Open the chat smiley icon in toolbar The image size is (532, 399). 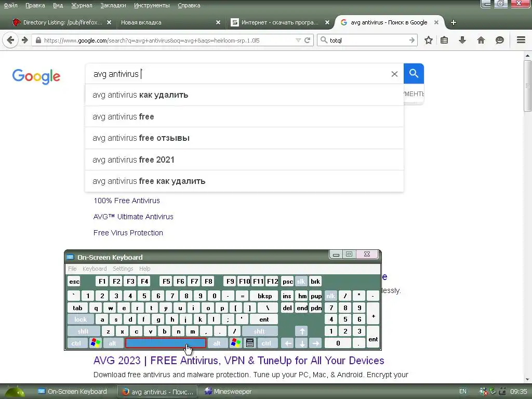click(x=499, y=41)
